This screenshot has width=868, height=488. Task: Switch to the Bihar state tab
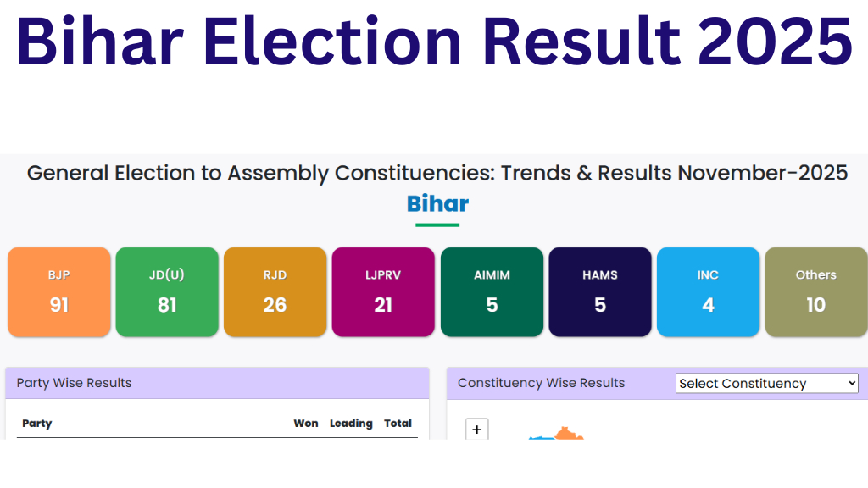click(437, 204)
